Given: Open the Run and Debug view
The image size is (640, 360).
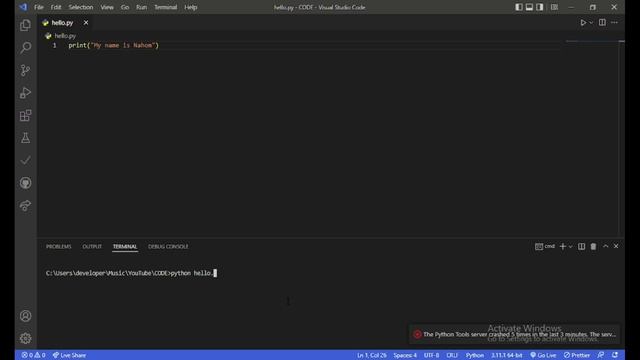Looking at the screenshot, I should point(25,93).
